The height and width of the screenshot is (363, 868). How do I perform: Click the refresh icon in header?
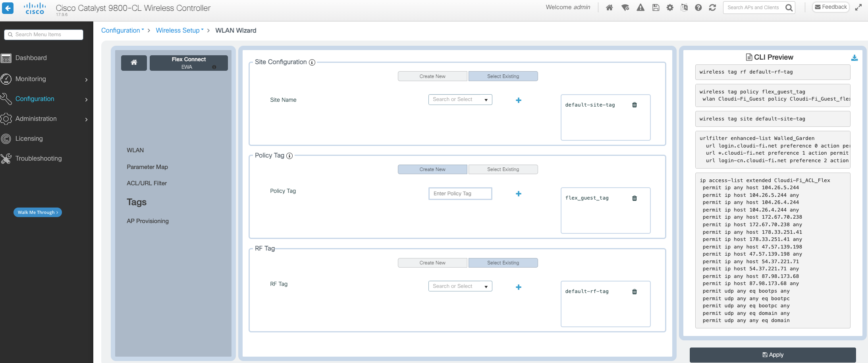[712, 8]
